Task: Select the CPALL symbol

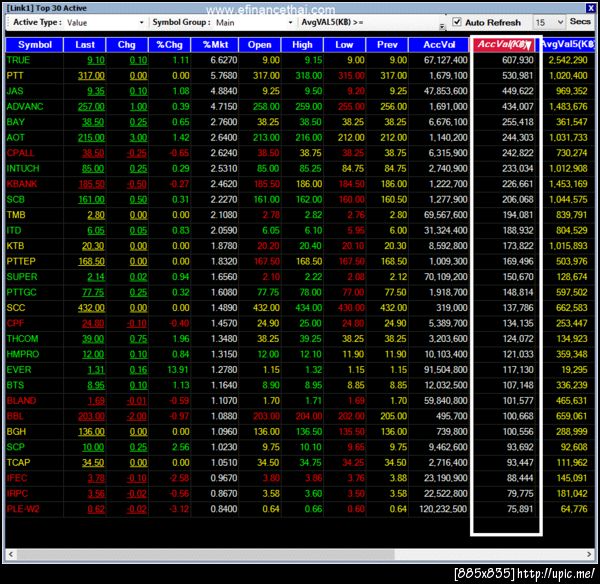Action: click(x=20, y=153)
